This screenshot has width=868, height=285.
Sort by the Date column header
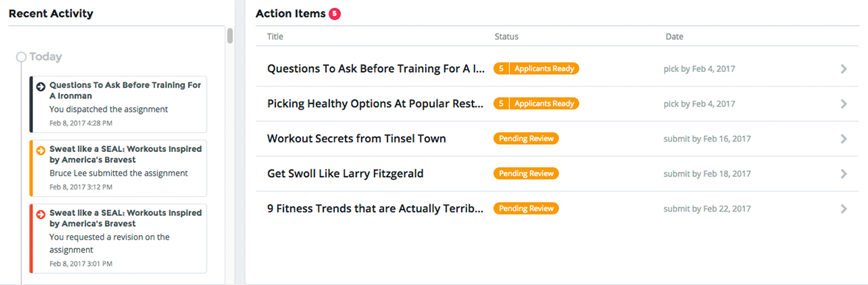tap(675, 37)
